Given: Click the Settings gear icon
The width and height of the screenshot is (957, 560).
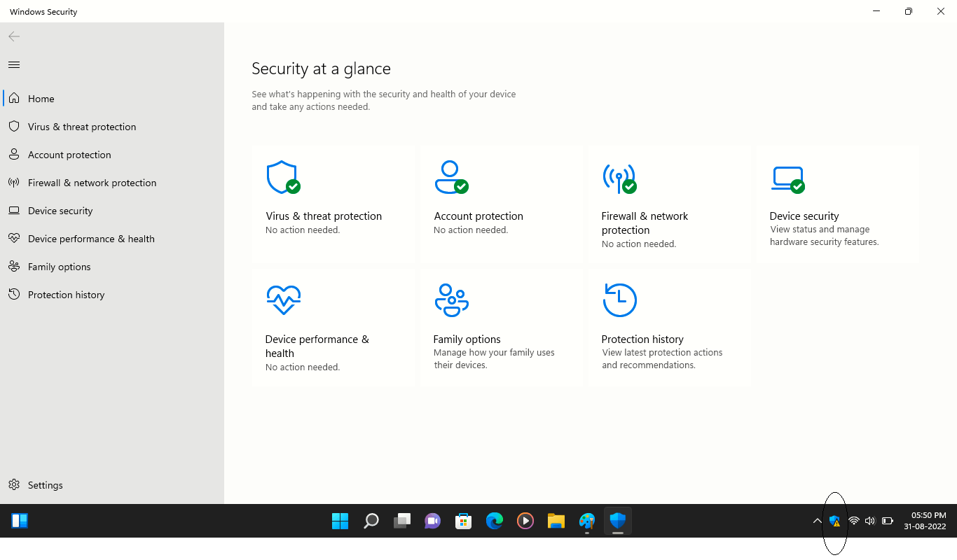Looking at the screenshot, I should pyautogui.click(x=14, y=484).
